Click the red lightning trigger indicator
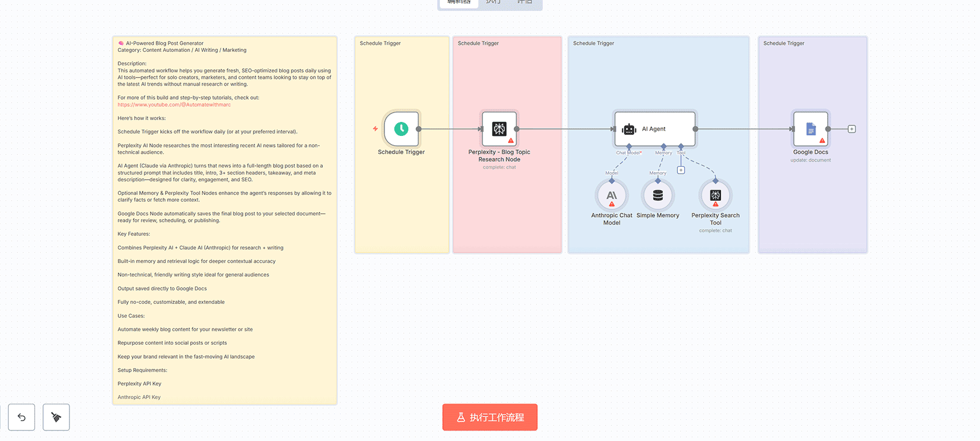980x441 pixels. 375,129
